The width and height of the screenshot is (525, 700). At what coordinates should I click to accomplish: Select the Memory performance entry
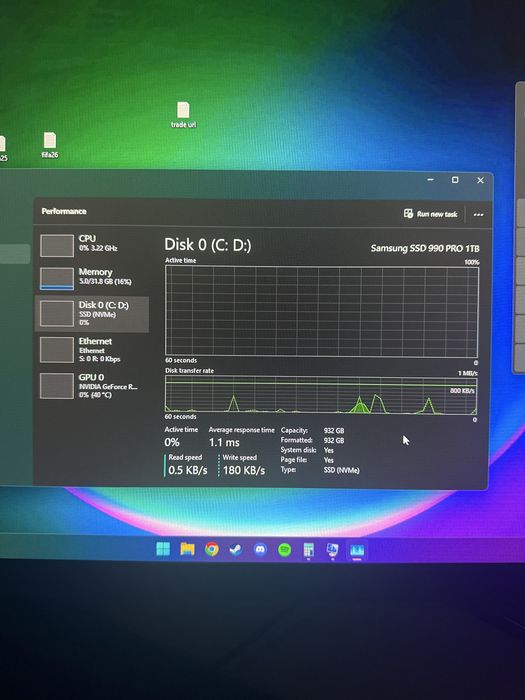pyautogui.click(x=92, y=278)
